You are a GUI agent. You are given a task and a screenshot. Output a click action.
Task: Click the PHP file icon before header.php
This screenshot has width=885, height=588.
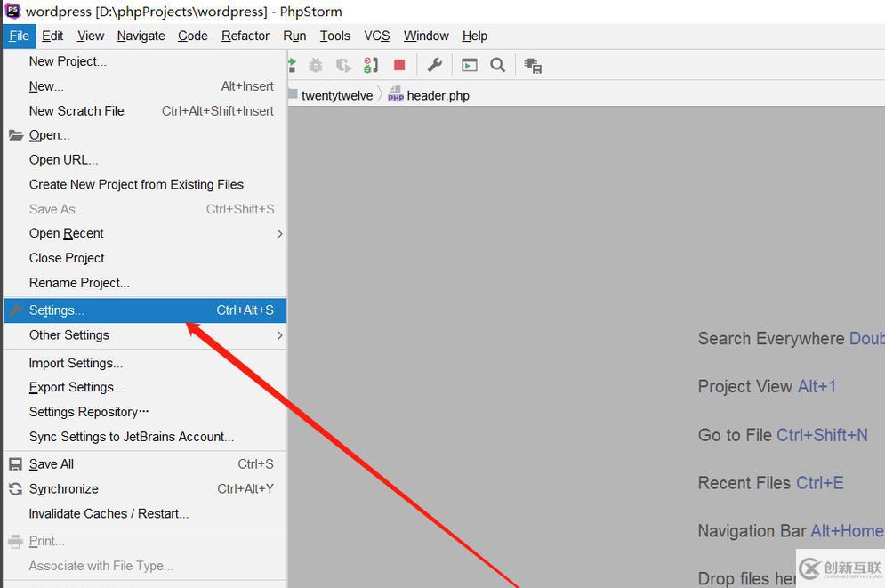(396, 94)
